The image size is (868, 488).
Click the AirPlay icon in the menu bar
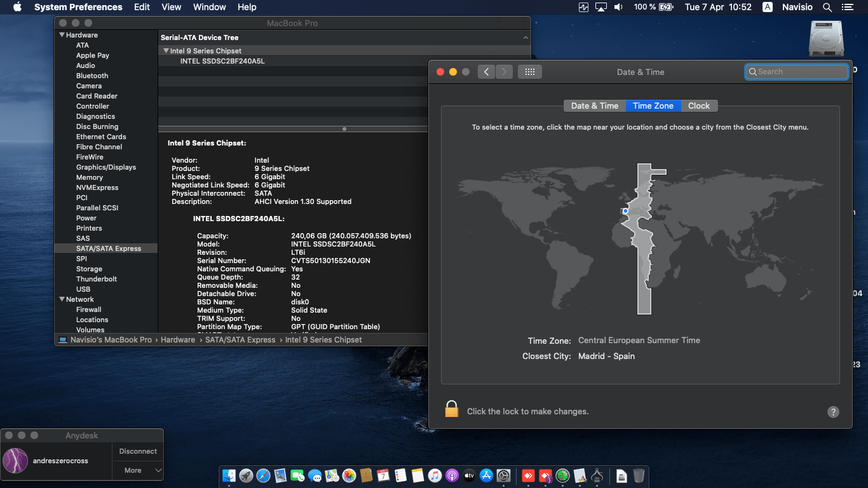pos(601,7)
